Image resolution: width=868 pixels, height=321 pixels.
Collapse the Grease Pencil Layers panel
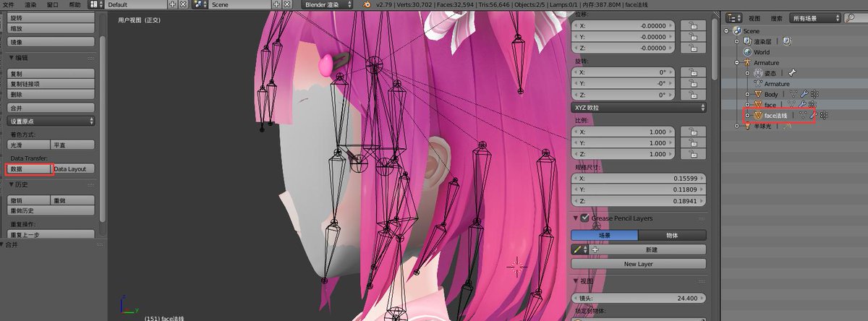576,218
